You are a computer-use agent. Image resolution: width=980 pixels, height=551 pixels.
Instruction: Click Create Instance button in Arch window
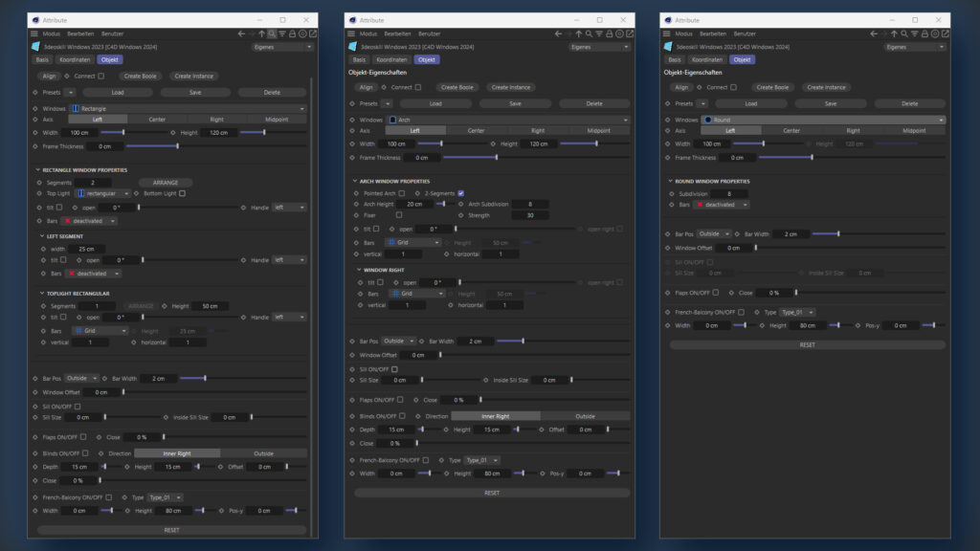511,87
